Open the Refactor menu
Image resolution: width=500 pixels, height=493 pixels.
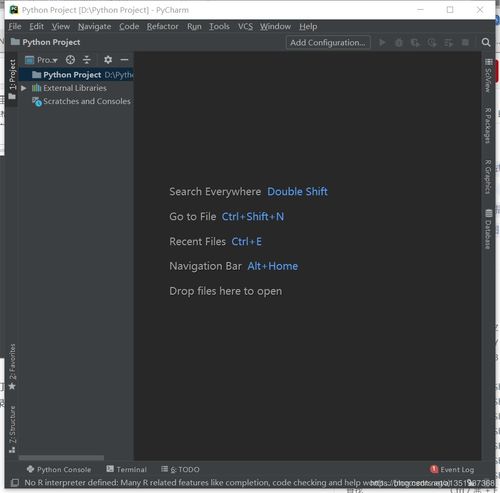[x=163, y=26]
